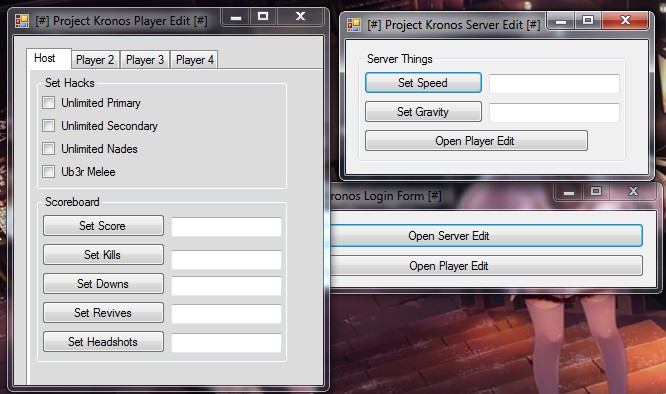Click the text box beside Set Revives
The width and height of the screenshot is (666, 394).
226,314
